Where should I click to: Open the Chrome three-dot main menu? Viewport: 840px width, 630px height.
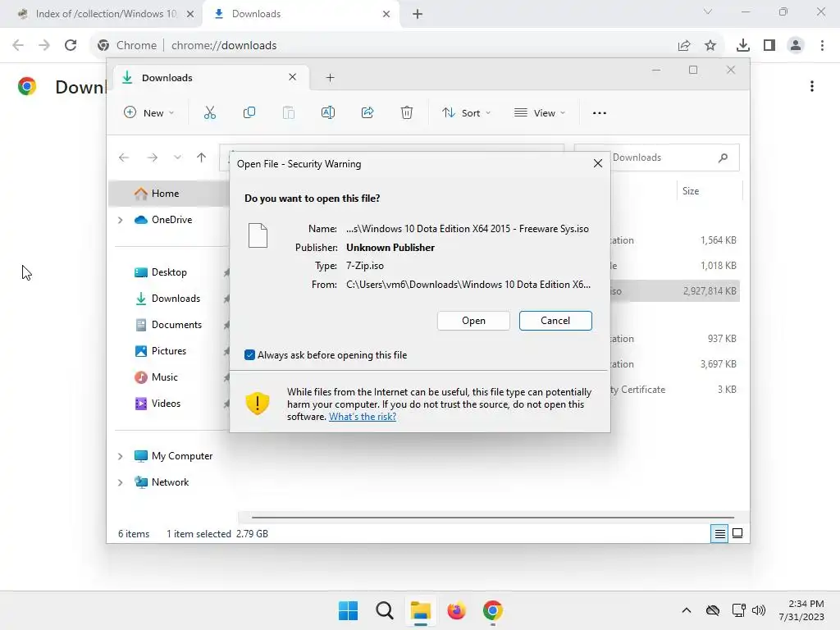(822, 46)
